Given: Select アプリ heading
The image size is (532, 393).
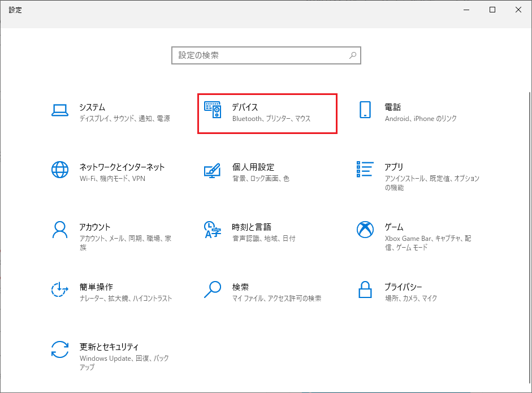Looking at the screenshot, I should click(393, 167).
